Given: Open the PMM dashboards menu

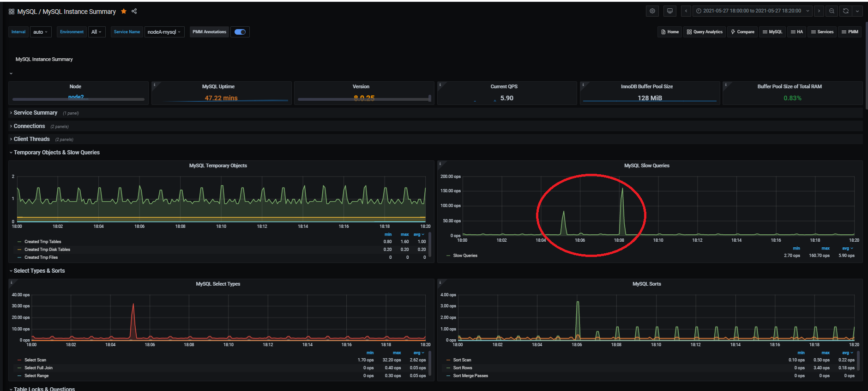Looking at the screenshot, I should [x=850, y=32].
